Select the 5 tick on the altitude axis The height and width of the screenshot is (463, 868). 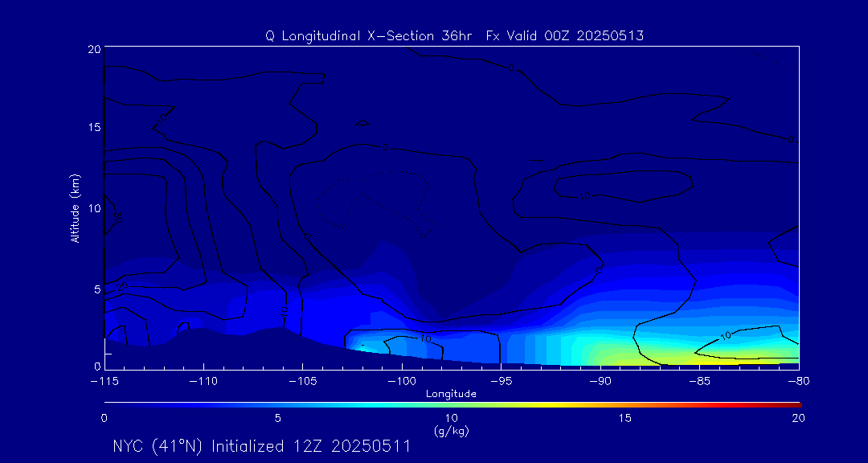click(97, 289)
